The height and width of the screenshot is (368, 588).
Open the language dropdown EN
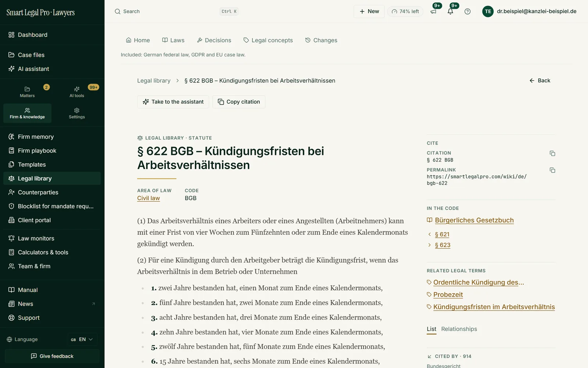coord(82,339)
